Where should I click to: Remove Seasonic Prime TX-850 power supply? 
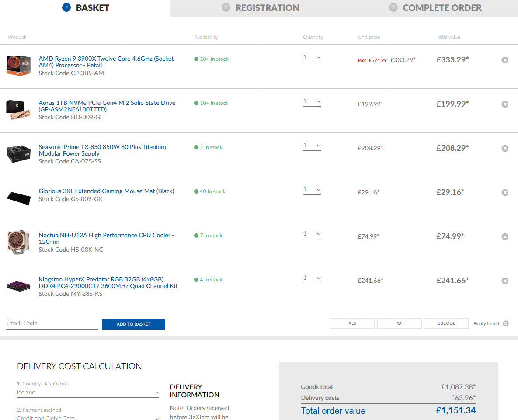pyautogui.click(x=505, y=149)
